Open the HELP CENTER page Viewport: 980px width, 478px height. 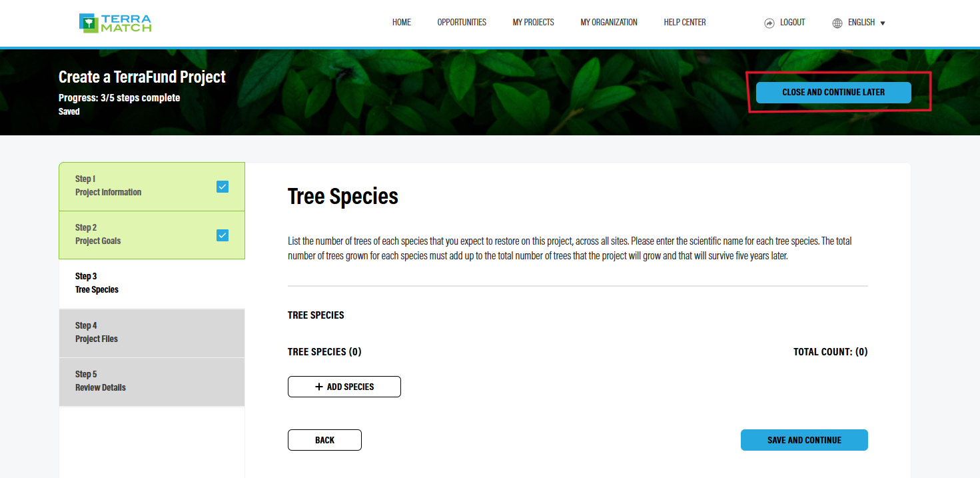pos(684,22)
